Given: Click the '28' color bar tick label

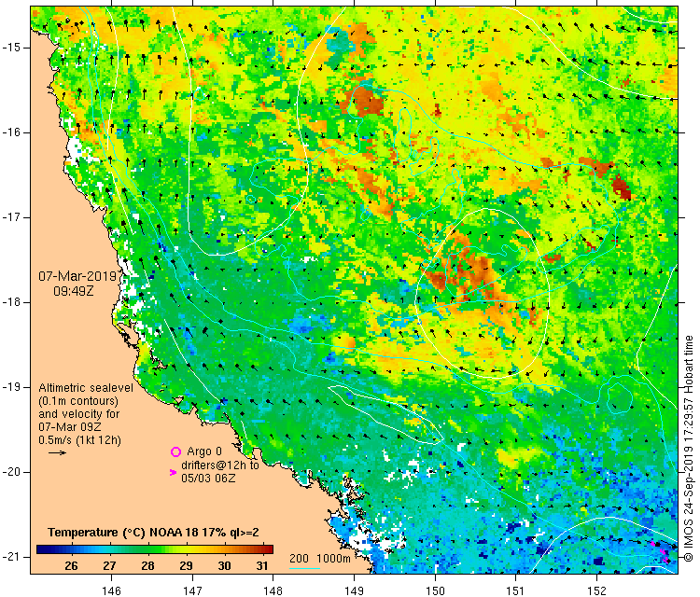Looking at the screenshot, I should pos(147,566).
